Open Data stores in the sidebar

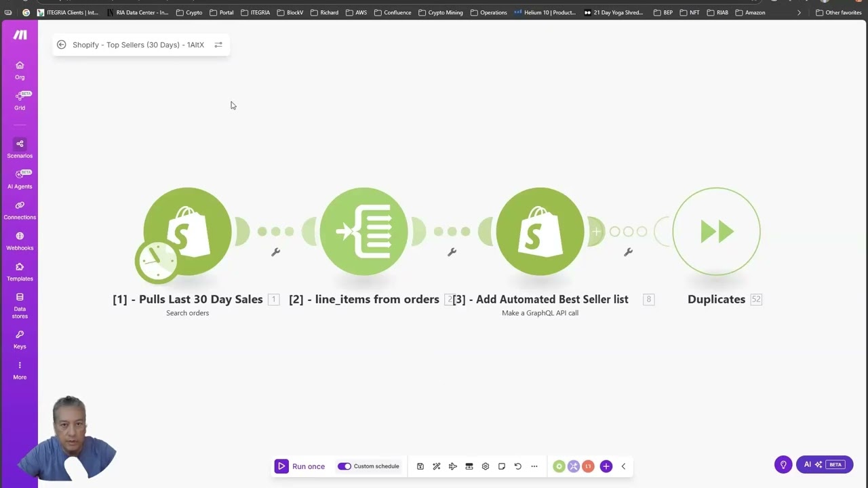coord(20,306)
